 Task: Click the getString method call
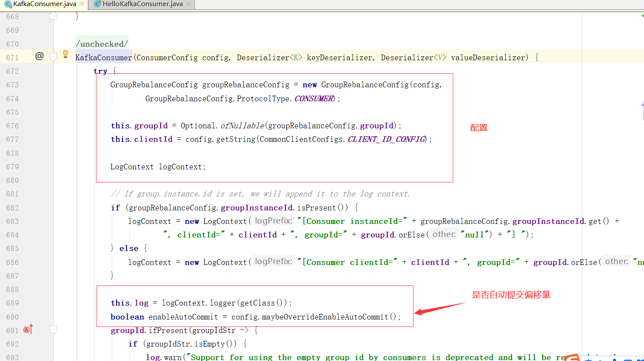point(236,139)
